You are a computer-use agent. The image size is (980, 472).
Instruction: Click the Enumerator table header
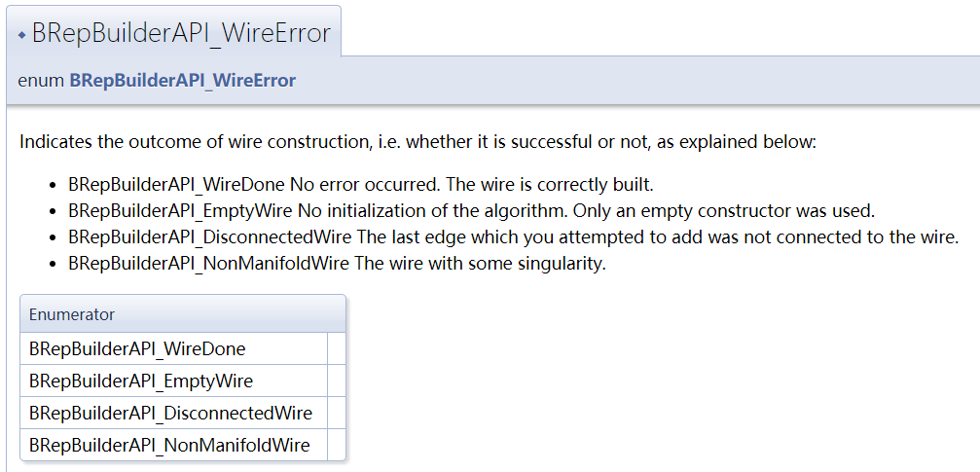pyautogui.click(x=183, y=313)
